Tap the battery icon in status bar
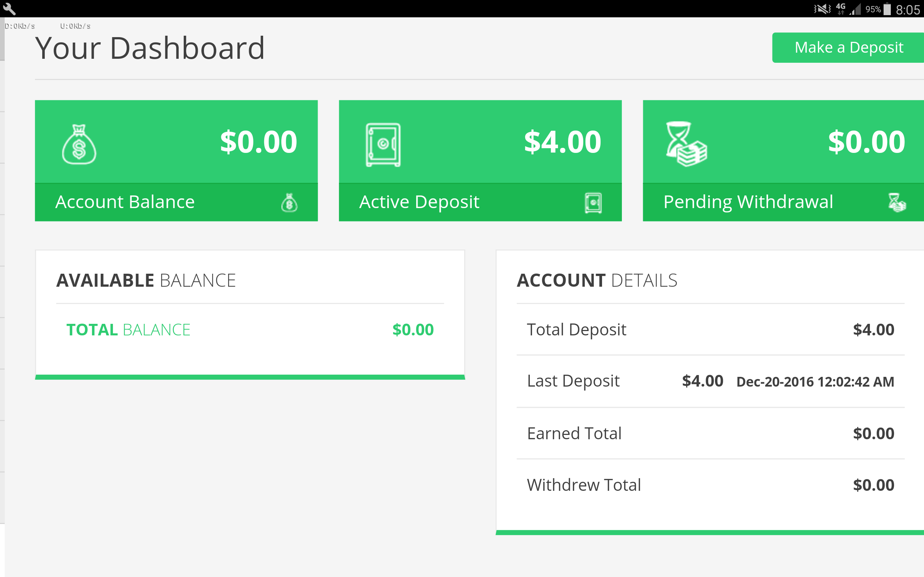924x577 pixels. coord(888,9)
